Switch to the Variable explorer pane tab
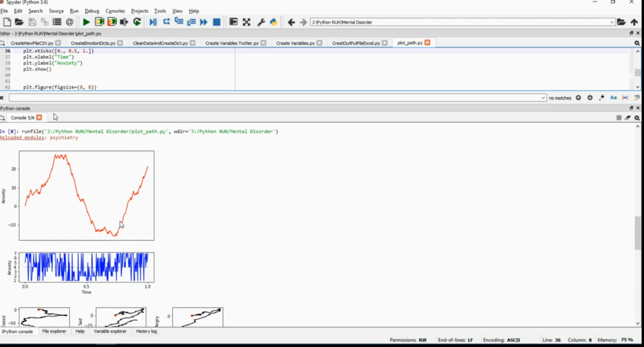This screenshot has height=347, width=644. point(110,331)
